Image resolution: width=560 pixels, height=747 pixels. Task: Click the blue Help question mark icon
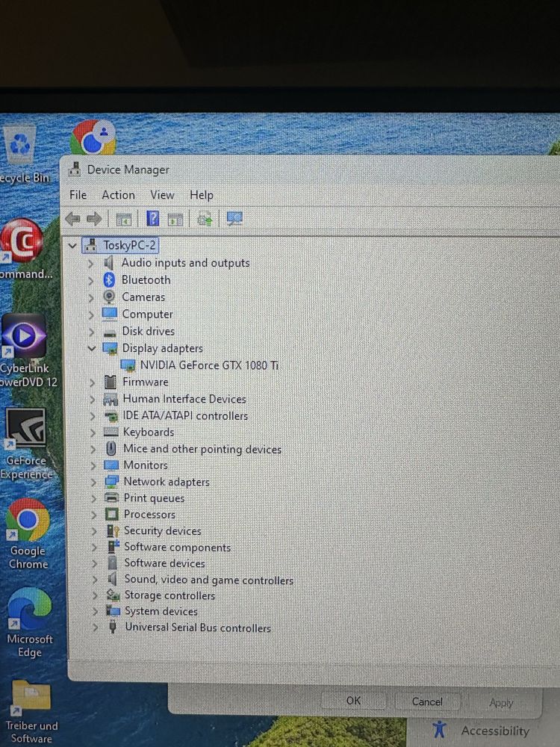coord(153,219)
